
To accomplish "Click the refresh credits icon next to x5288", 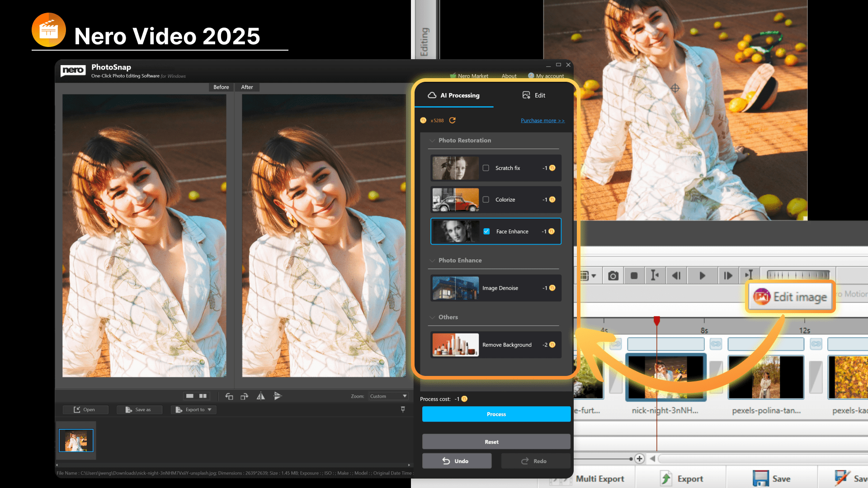I will point(452,121).
